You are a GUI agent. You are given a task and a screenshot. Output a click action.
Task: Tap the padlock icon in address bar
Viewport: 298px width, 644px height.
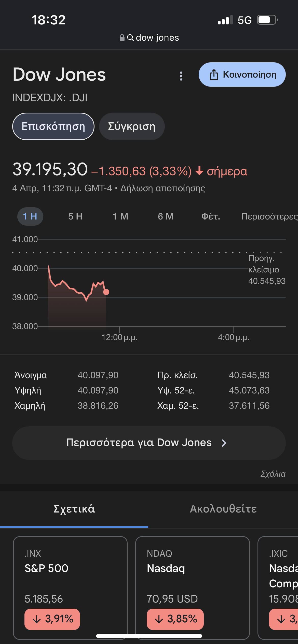122,38
